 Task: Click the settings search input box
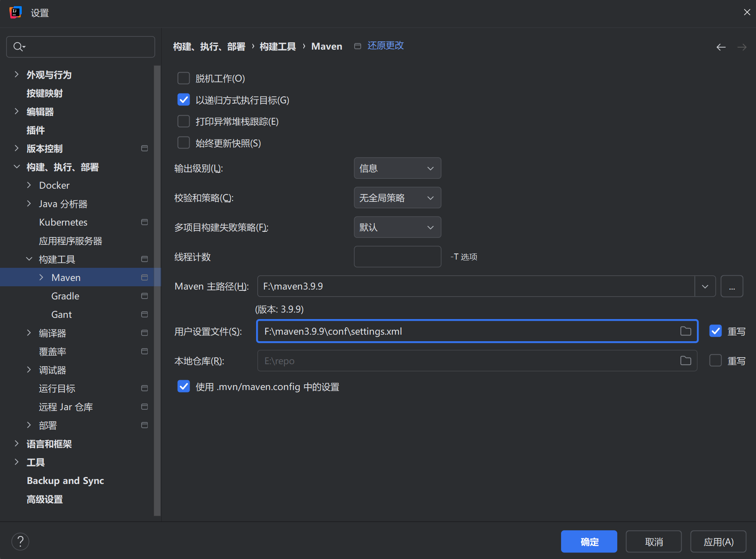click(80, 47)
